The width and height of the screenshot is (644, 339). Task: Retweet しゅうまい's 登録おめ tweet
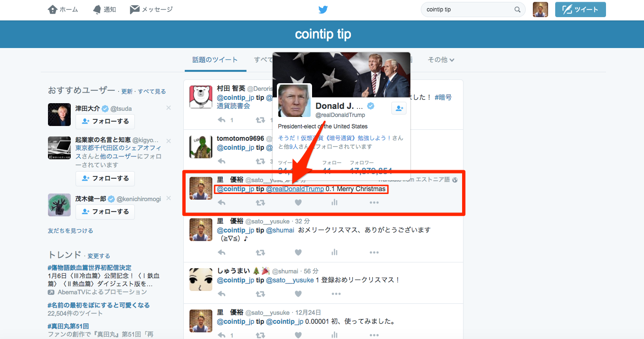pyautogui.click(x=260, y=294)
